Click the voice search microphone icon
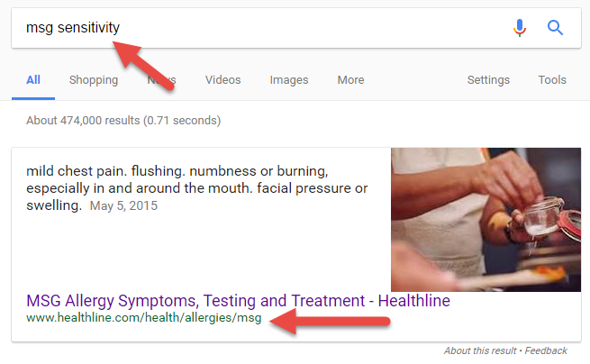 point(519,28)
